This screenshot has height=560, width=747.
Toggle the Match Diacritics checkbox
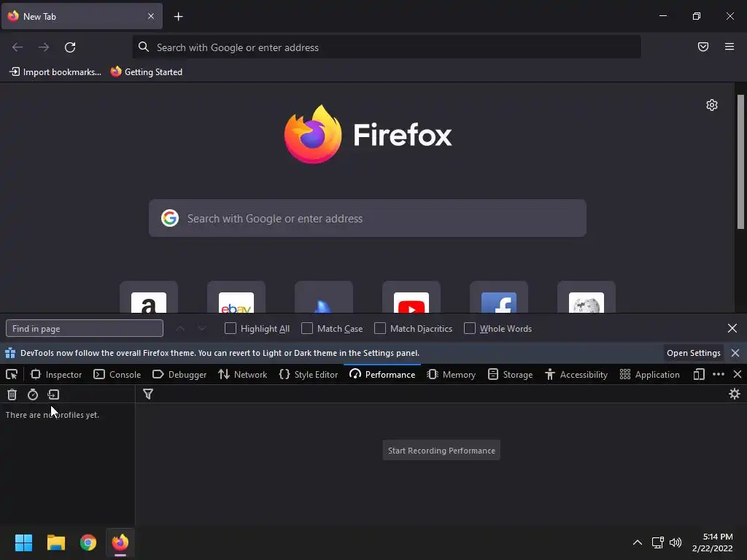pyautogui.click(x=380, y=328)
